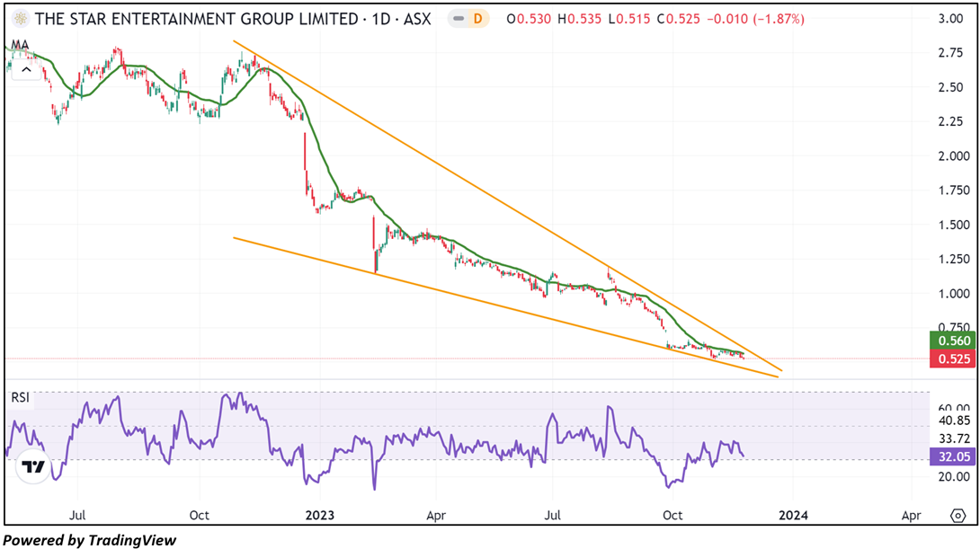Click the RSI indicator label
The height and width of the screenshot is (549, 980).
(x=20, y=397)
